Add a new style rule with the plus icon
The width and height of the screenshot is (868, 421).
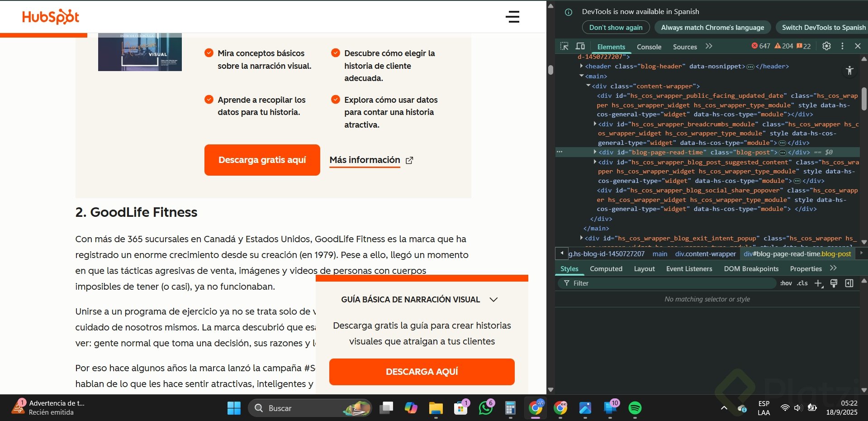coord(818,283)
